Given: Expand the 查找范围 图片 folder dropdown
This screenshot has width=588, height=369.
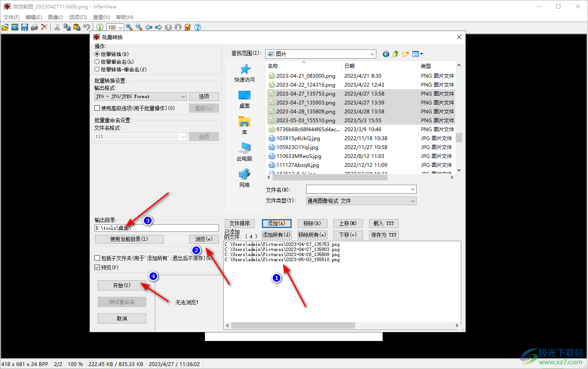Looking at the screenshot, I should coord(321,54).
